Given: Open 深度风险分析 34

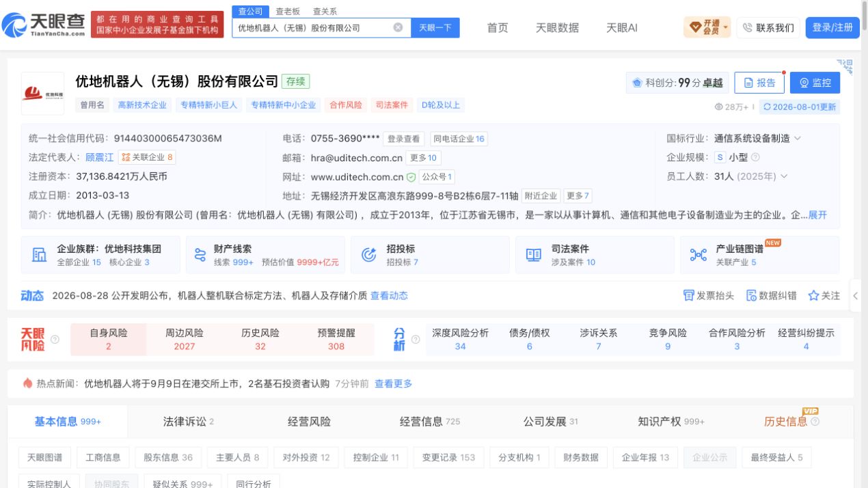Looking at the screenshot, I should pos(460,340).
